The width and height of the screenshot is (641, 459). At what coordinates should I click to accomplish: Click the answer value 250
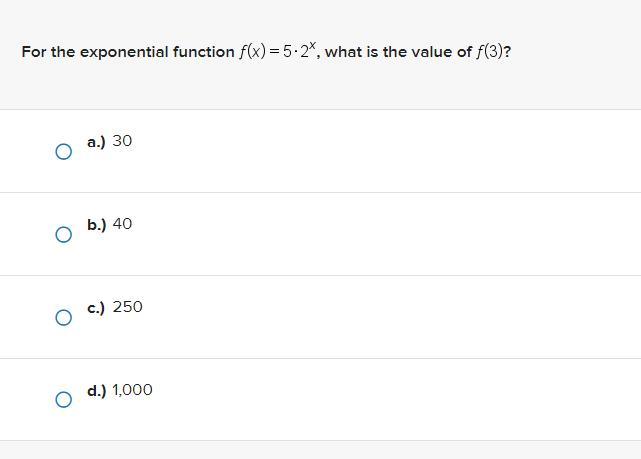coord(128,307)
